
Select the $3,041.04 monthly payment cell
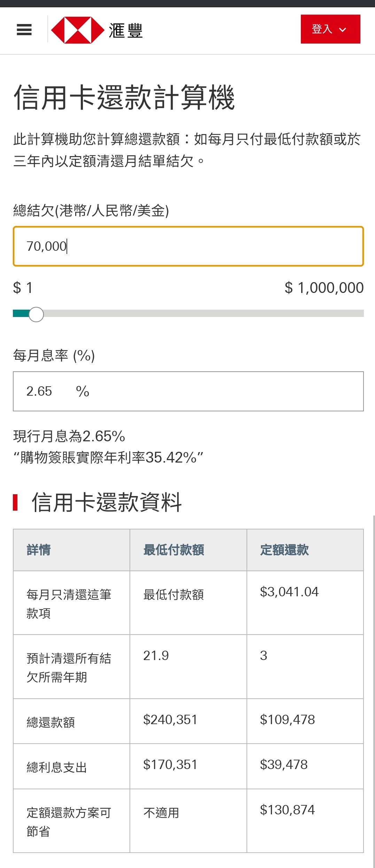(305, 603)
